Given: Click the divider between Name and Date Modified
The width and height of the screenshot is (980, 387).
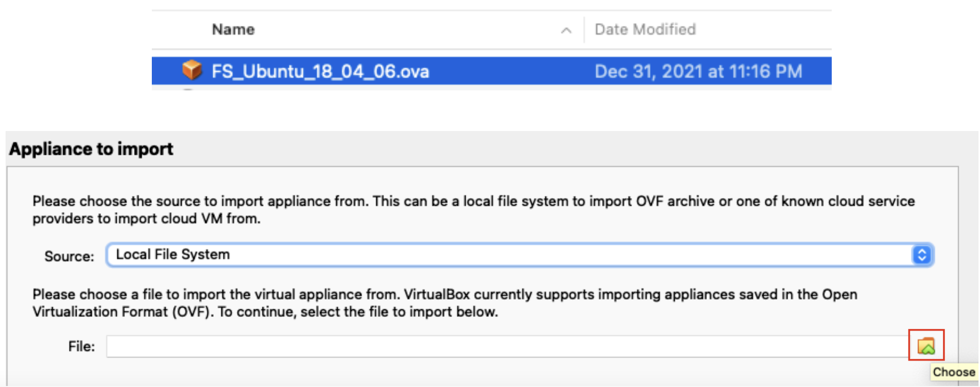Looking at the screenshot, I should (x=584, y=29).
